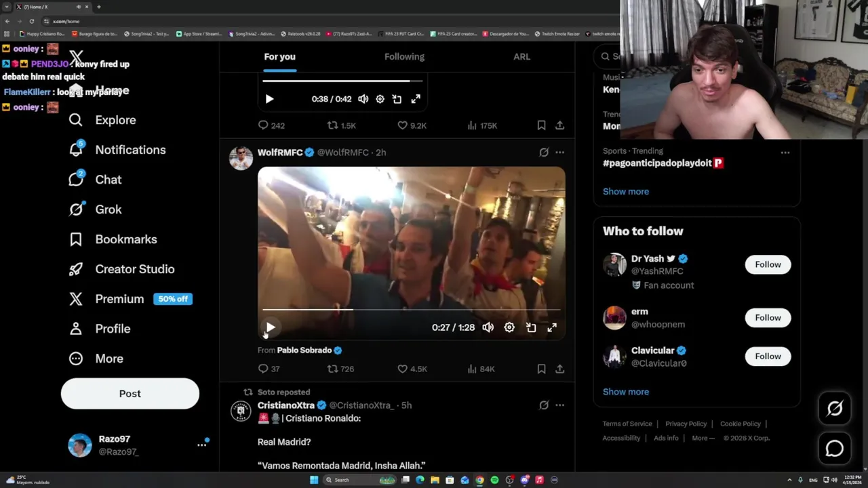Play the WolfRMFC video

(x=271, y=328)
